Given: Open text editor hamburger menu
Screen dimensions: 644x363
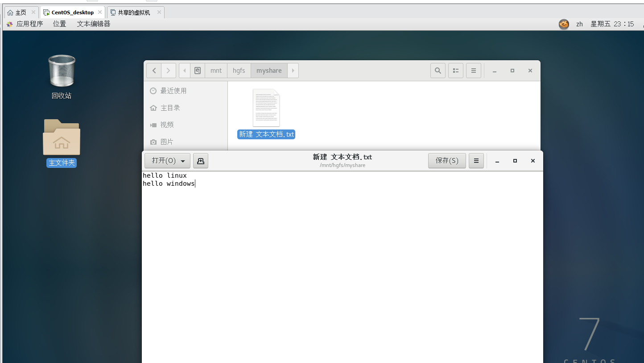Looking at the screenshot, I should 476,161.
